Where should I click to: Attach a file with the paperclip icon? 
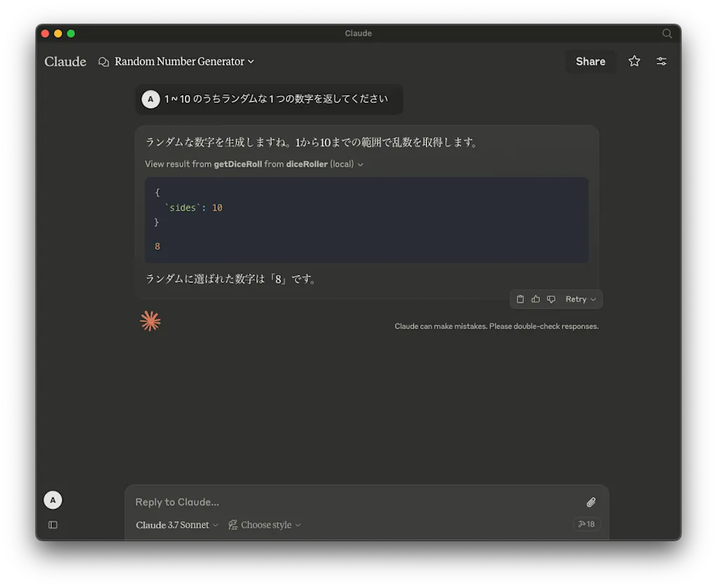point(591,502)
